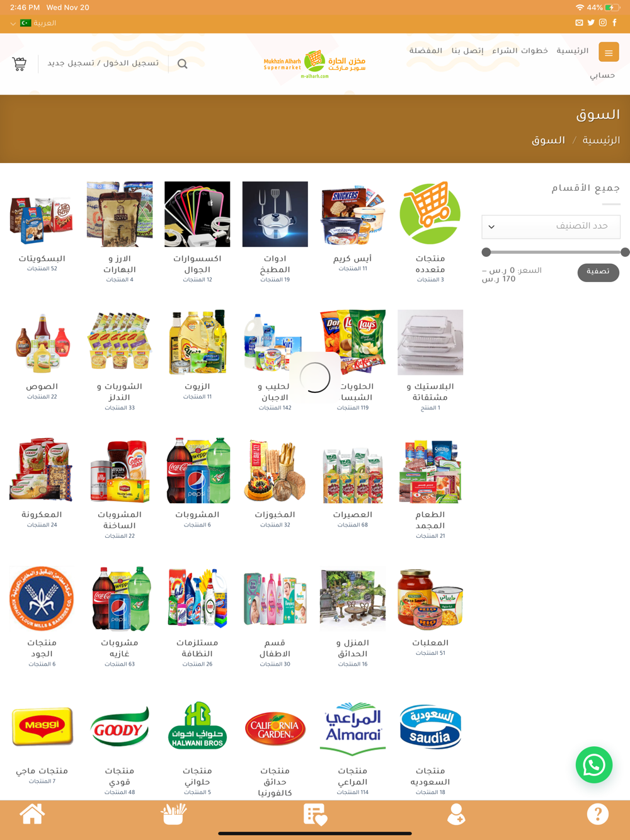Viewport: 630px width, 840px height.
Task: Select المفضلة in the navigation menu
Action: pos(426,51)
